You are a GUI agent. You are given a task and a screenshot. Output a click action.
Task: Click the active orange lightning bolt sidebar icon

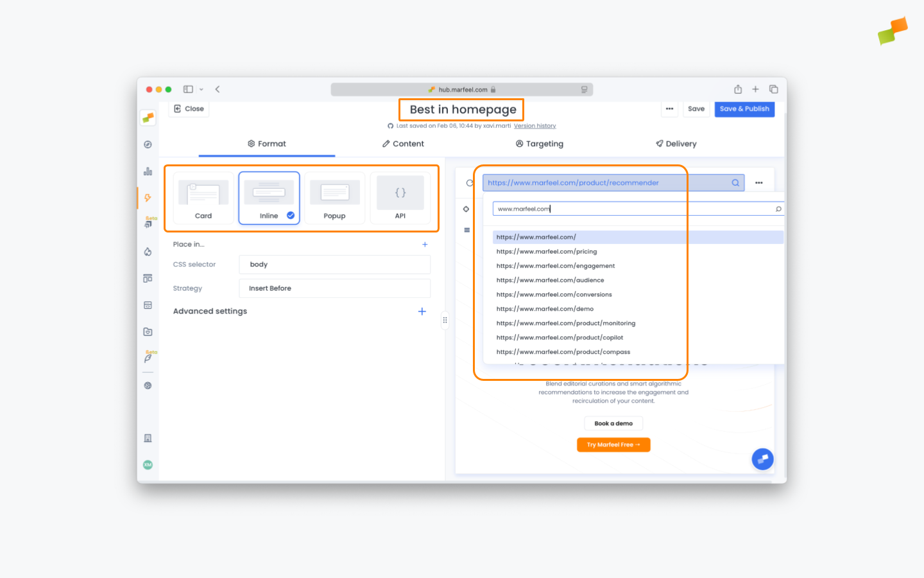tap(148, 198)
